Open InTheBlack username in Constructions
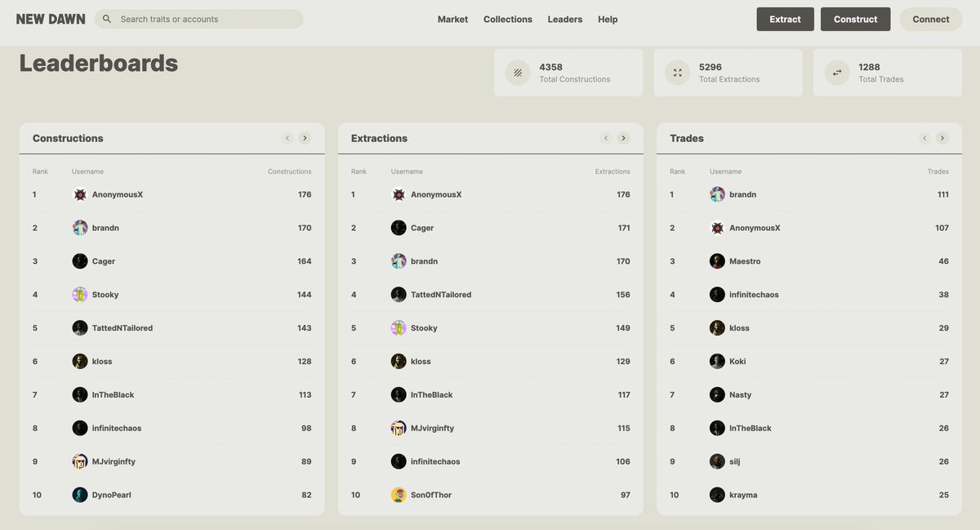 pos(114,394)
